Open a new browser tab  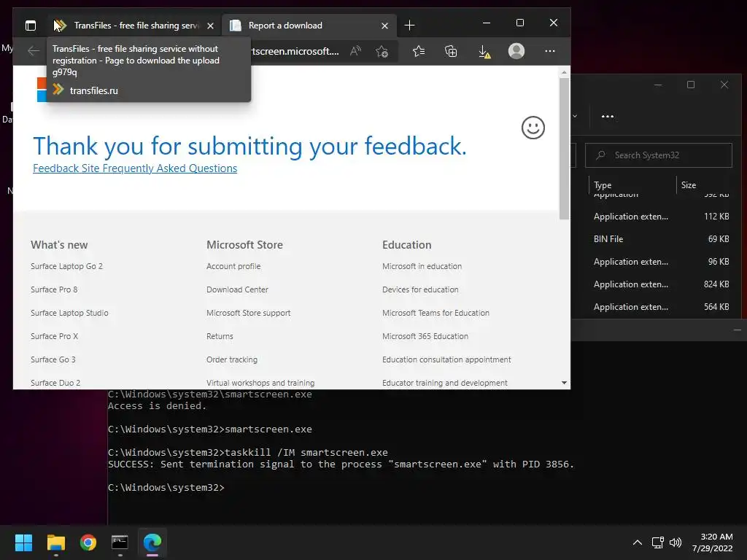point(409,26)
